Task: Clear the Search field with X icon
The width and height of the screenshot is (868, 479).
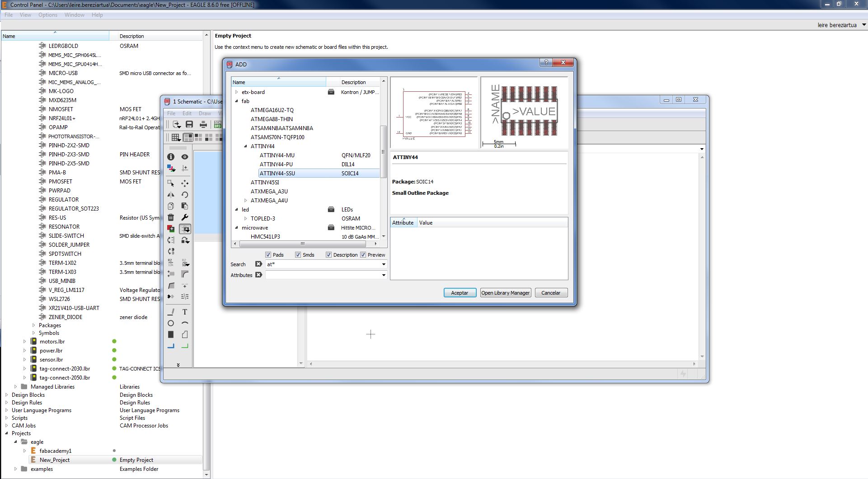Action: pyautogui.click(x=258, y=264)
